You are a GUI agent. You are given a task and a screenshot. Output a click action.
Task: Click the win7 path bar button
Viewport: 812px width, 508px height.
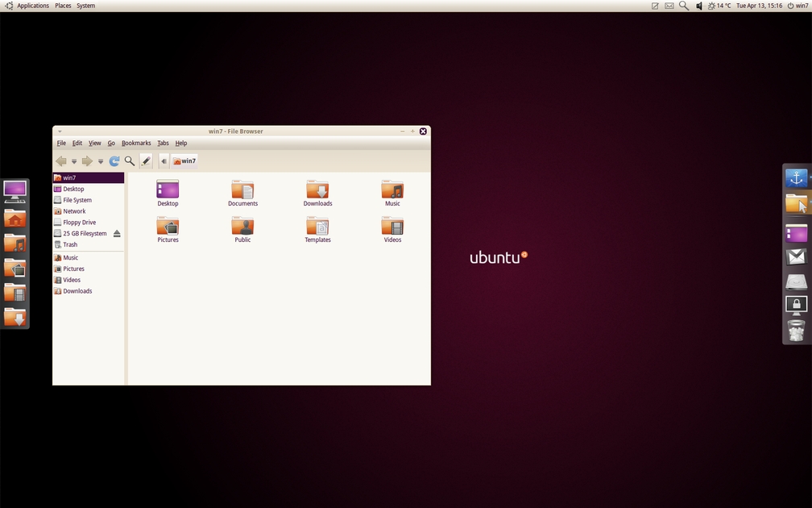(184, 161)
